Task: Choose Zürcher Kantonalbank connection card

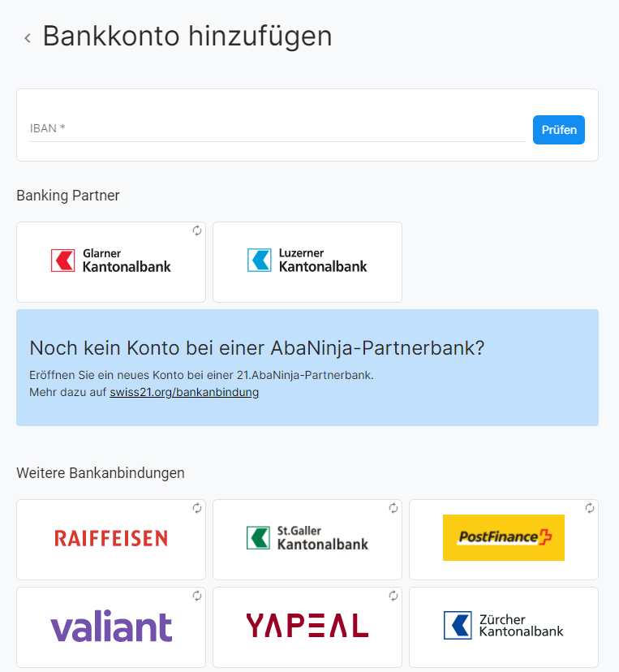Action: [x=504, y=627]
